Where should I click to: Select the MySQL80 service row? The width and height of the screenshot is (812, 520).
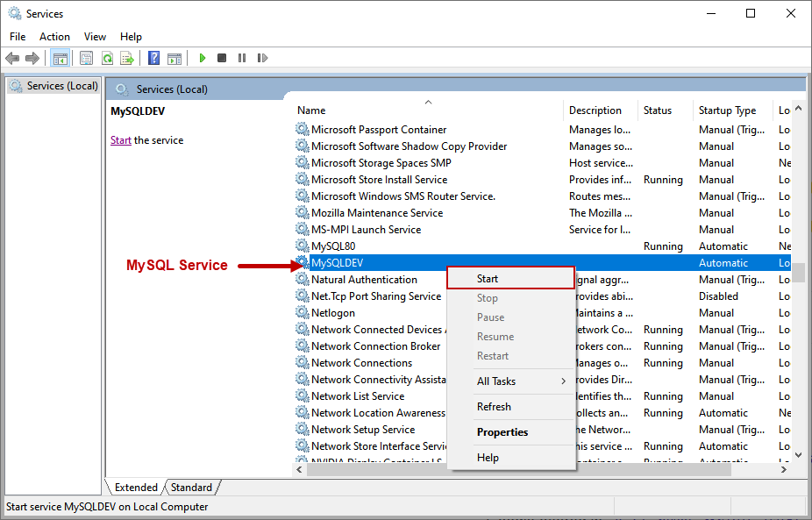click(x=542, y=246)
